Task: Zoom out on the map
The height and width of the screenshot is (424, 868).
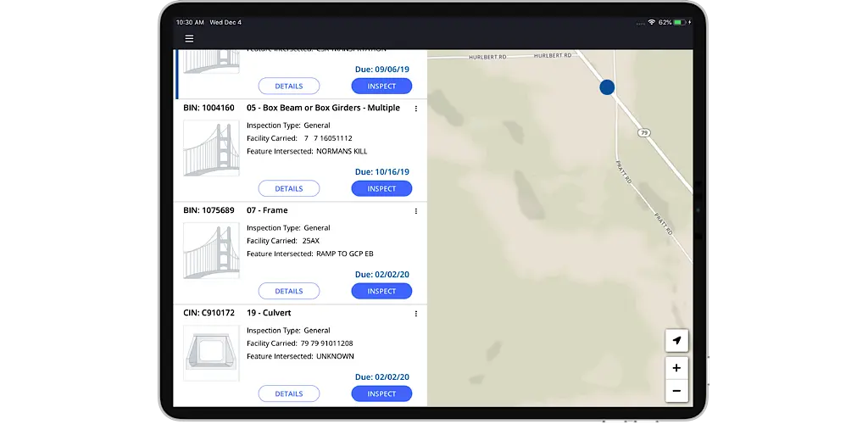Action: click(676, 391)
